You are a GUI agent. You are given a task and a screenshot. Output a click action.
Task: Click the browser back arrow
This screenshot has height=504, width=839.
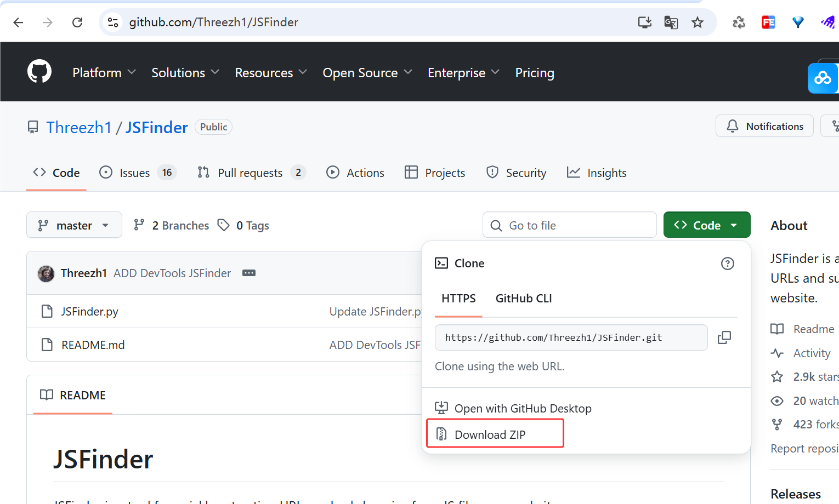click(x=18, y=22)
